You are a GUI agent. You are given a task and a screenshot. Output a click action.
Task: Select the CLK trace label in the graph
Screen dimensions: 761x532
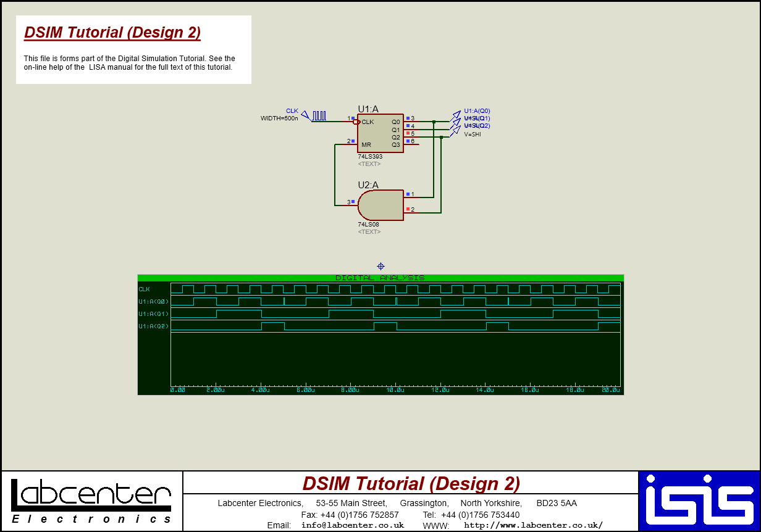click(143, 288)
